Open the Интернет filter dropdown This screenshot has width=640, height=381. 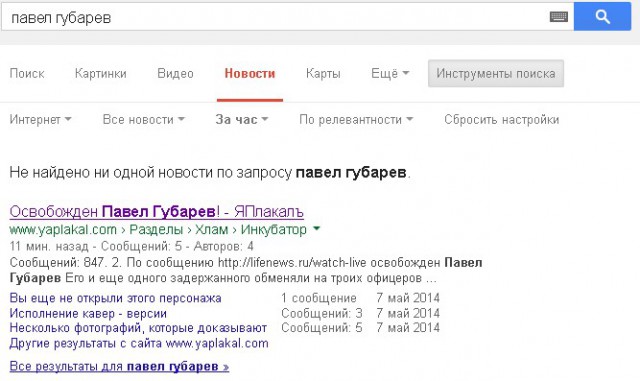(x=40, y=120)
